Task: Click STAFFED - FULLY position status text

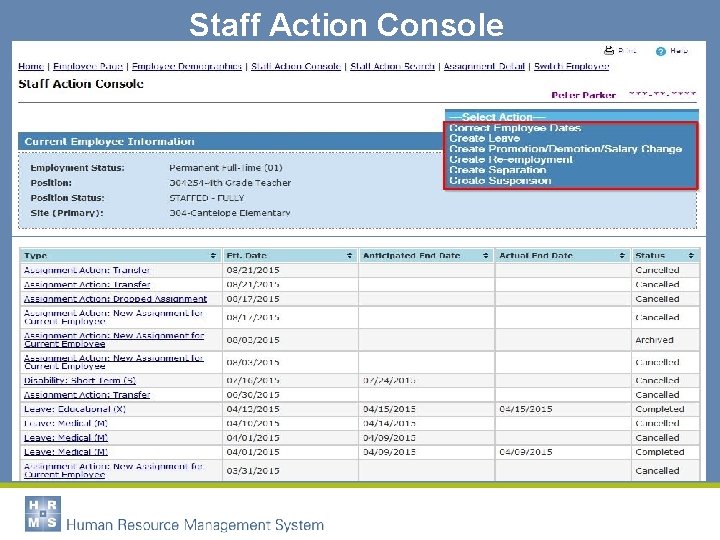Action: coord(207,198)
